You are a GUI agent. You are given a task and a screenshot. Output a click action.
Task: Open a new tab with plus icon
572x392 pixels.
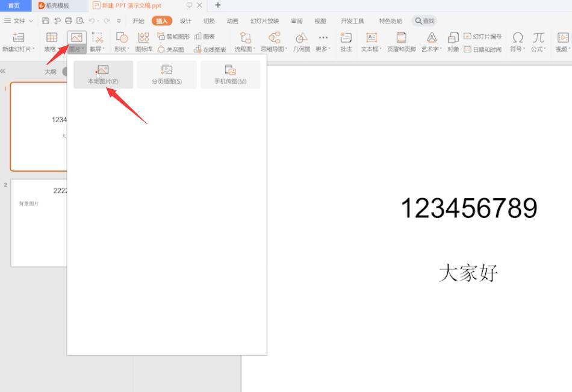coord(218,5)
